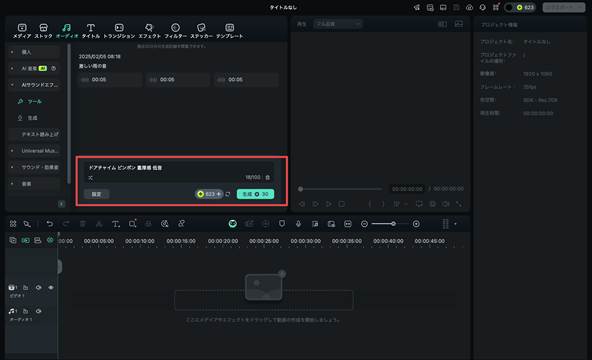
Task: Open the share/send icon in title bar
Action: pyautogui.click(x=416, y=8)
